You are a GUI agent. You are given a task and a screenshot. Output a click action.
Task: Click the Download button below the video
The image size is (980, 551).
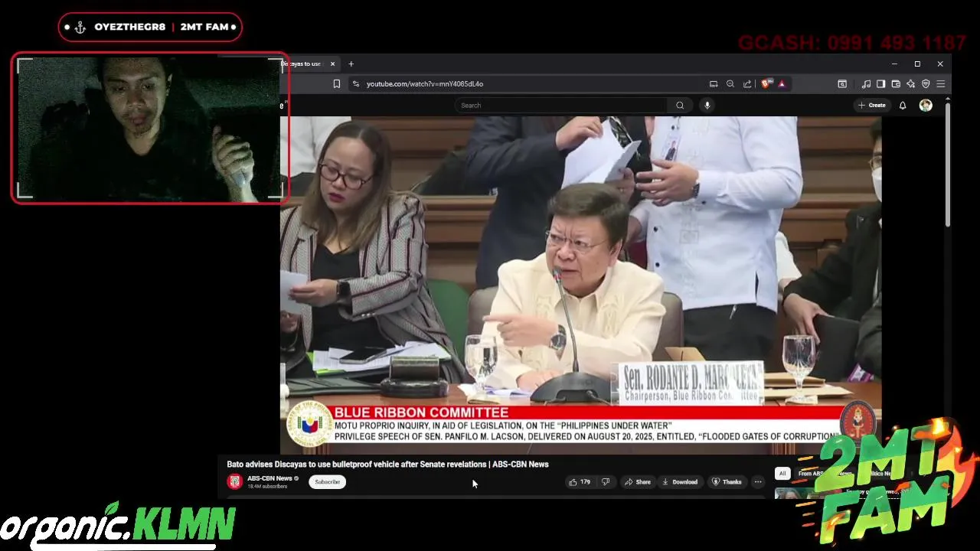click(x=680, y=482)
